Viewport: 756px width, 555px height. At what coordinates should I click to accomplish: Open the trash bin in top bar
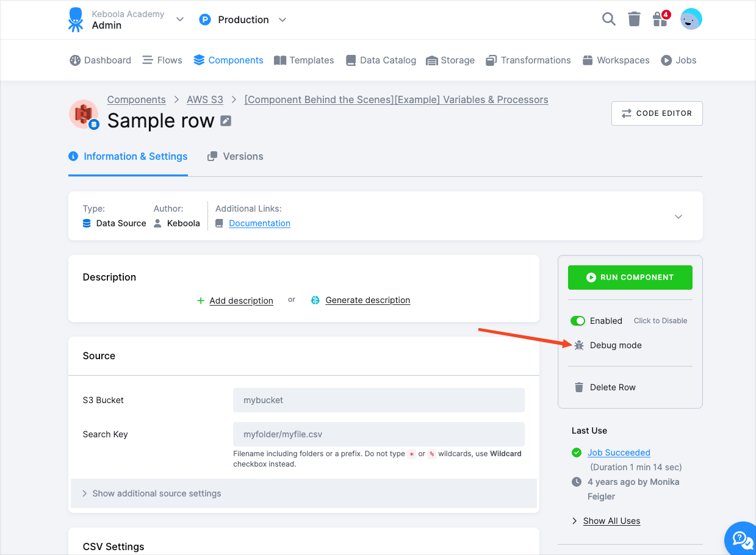(x=635, y=20)
